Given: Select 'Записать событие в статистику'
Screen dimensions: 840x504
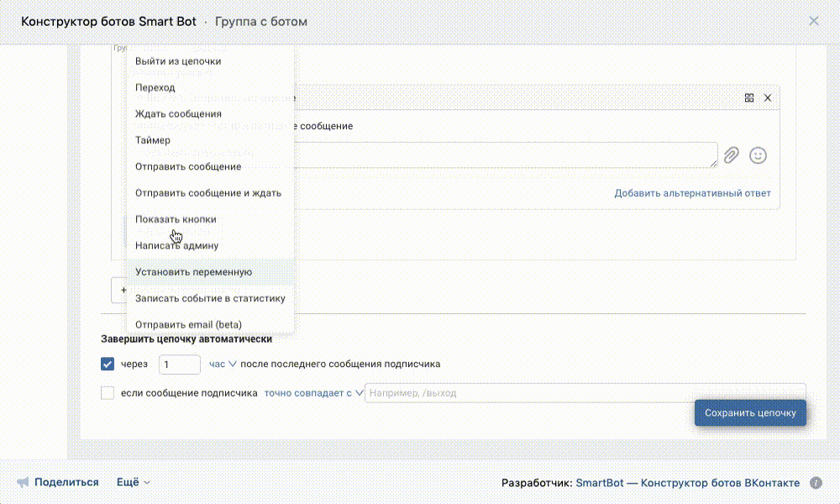Looking at the screenshot, I should 210,298.
